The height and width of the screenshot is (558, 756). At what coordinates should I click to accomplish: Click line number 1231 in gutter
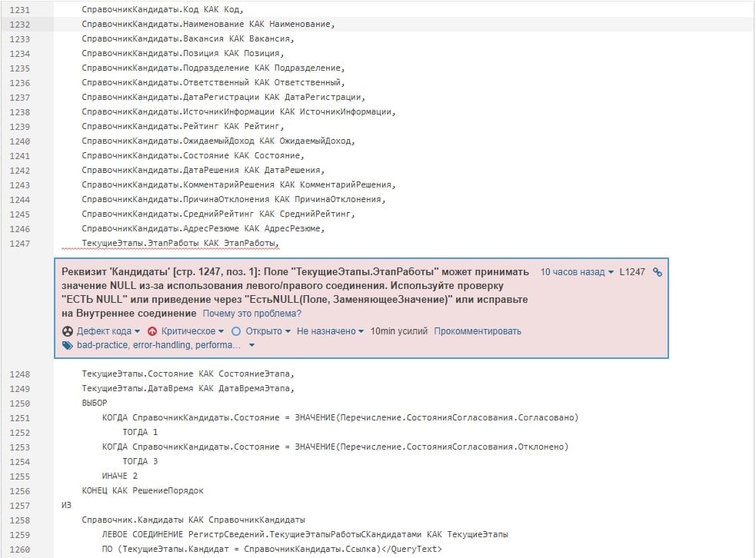pos(20,10)
